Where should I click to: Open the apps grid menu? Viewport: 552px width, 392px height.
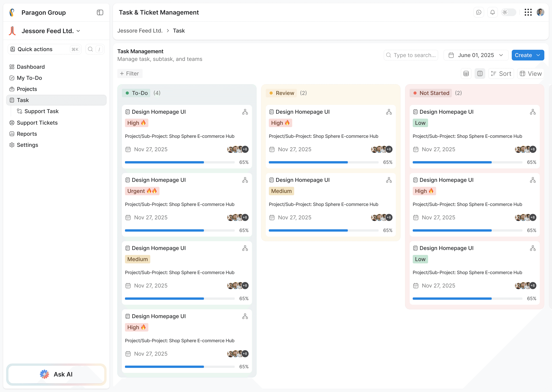pos(528,13)
